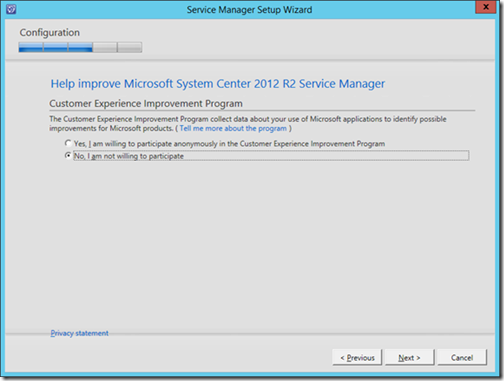Screen dimensions: 504x381
Task: Cancel the setup wizard
Action: click(462, 357)
